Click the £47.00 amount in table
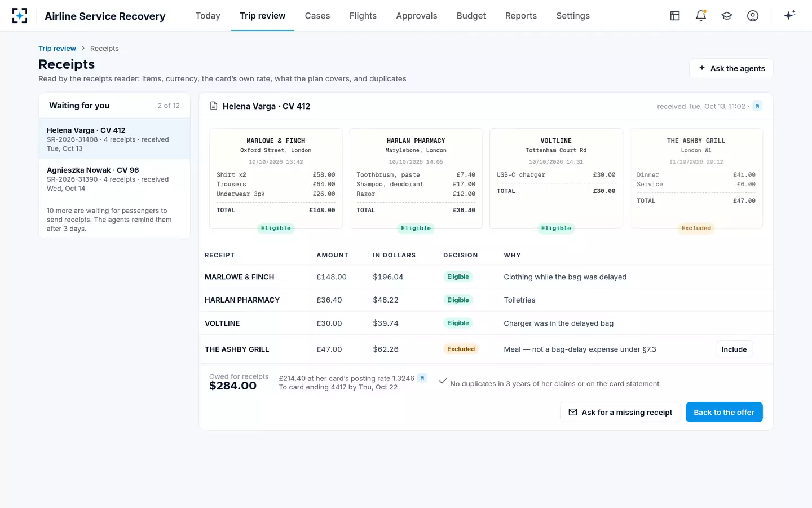 click(329, 349)
